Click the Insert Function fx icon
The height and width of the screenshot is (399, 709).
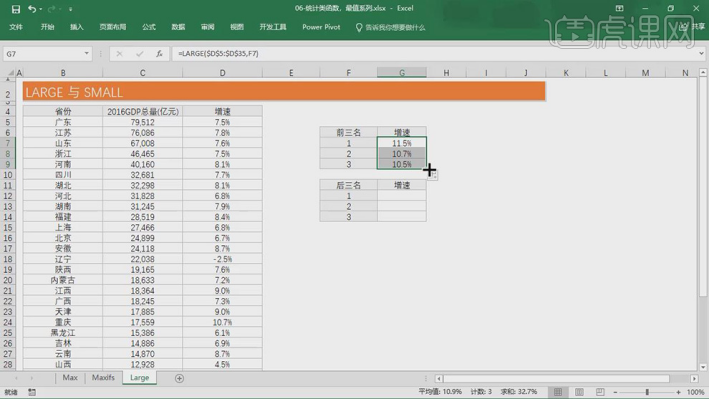[x=159, y=54]
